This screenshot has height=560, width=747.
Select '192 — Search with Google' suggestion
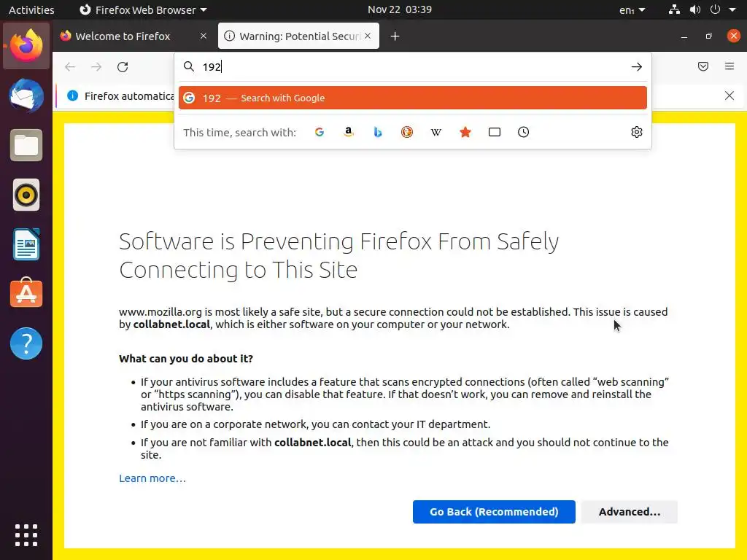[x=412, y=98]
